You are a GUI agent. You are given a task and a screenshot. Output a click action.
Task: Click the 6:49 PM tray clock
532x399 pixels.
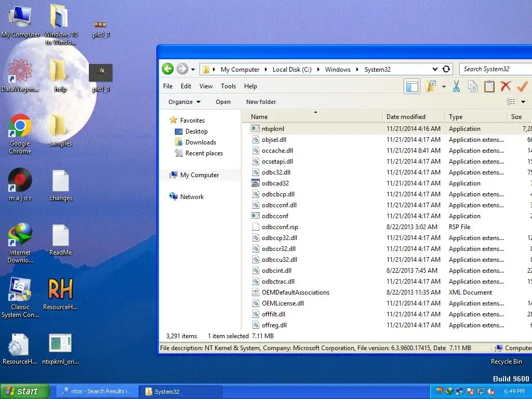click(514, 392)
